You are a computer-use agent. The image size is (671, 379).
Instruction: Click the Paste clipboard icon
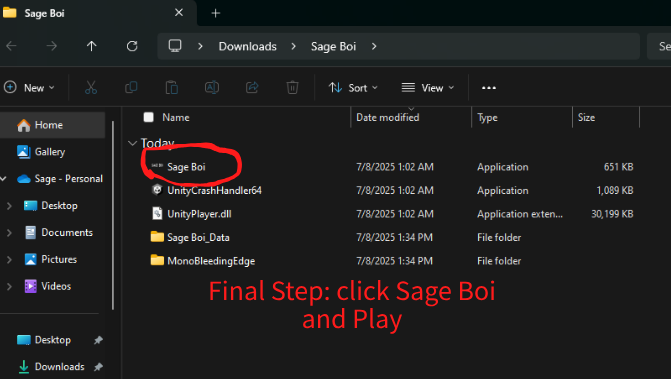pyautogui.click(x=172, y=88)
